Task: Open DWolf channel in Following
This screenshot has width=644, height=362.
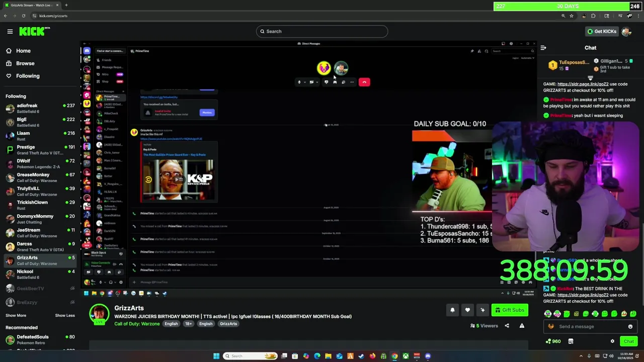Action: (x=40, y=163)
